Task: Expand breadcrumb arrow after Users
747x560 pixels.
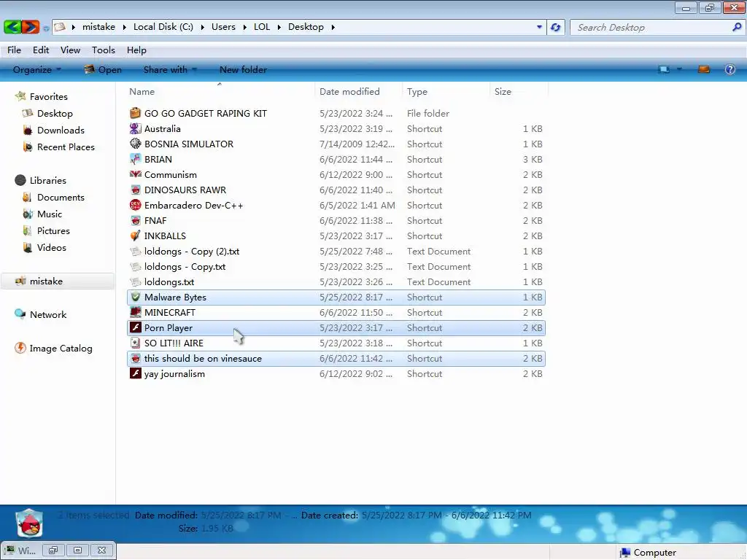Action: coord(244,27)
